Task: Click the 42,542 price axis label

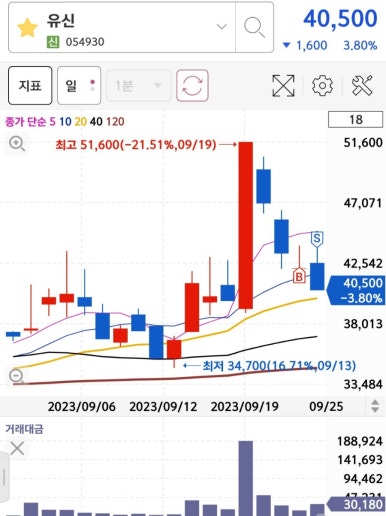Action: pyautogui.click(x=363, y=263)
